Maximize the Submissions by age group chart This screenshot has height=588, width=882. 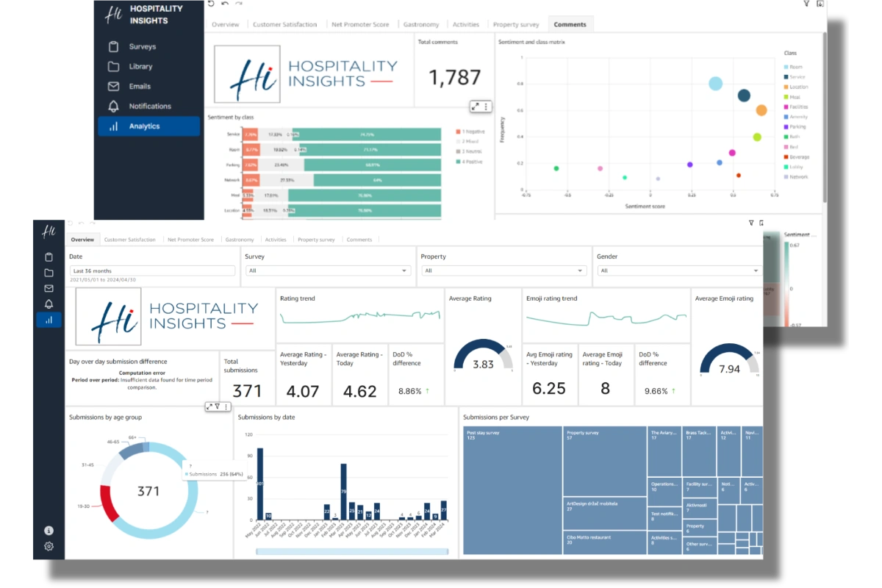tap(209, 406)
